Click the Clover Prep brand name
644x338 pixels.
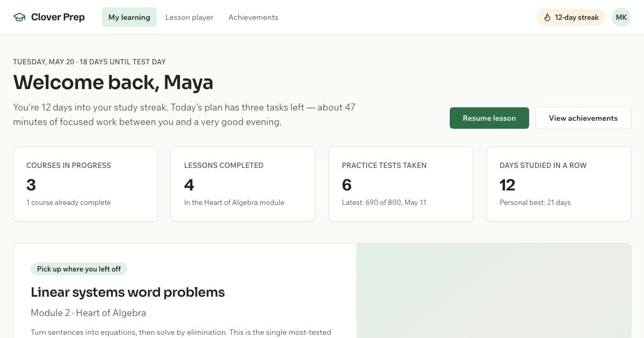(x=58, y=17)
